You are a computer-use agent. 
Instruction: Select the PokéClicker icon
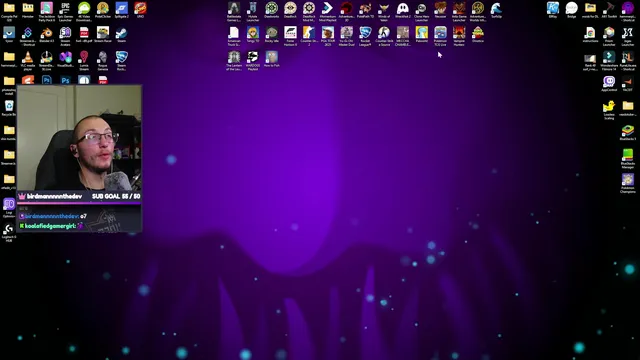pos(103,8)
